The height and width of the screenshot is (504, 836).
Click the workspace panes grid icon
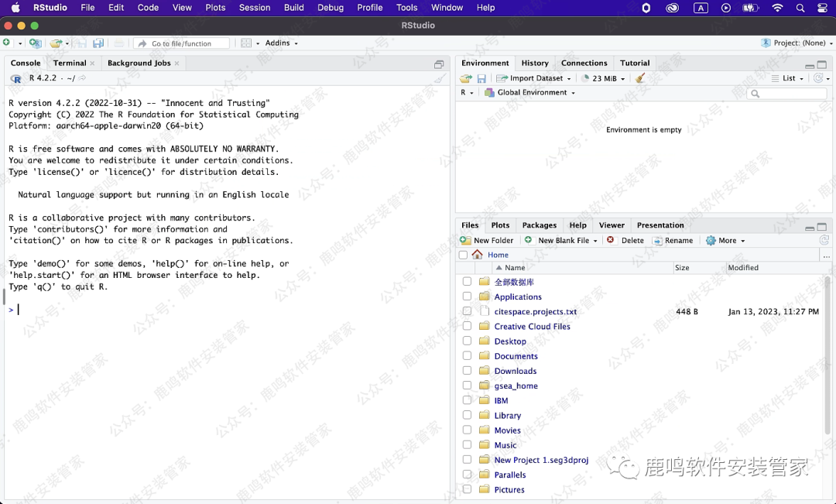coord(246,43)
